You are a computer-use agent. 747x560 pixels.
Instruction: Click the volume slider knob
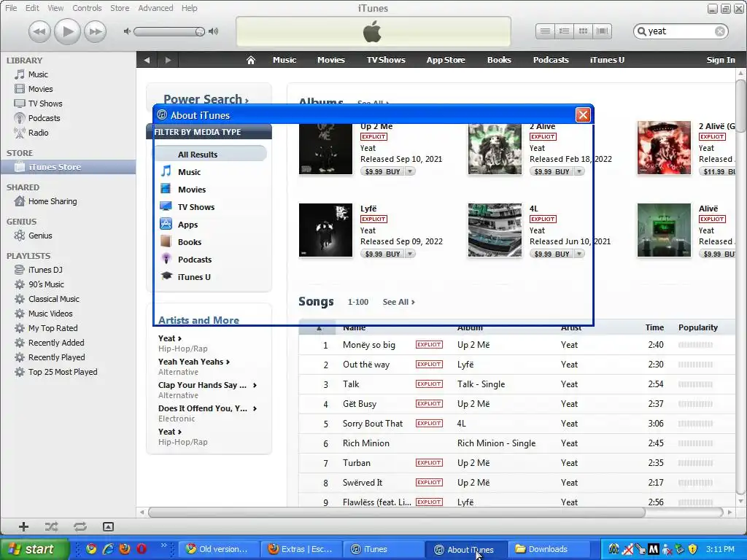(x=200, y=31)
